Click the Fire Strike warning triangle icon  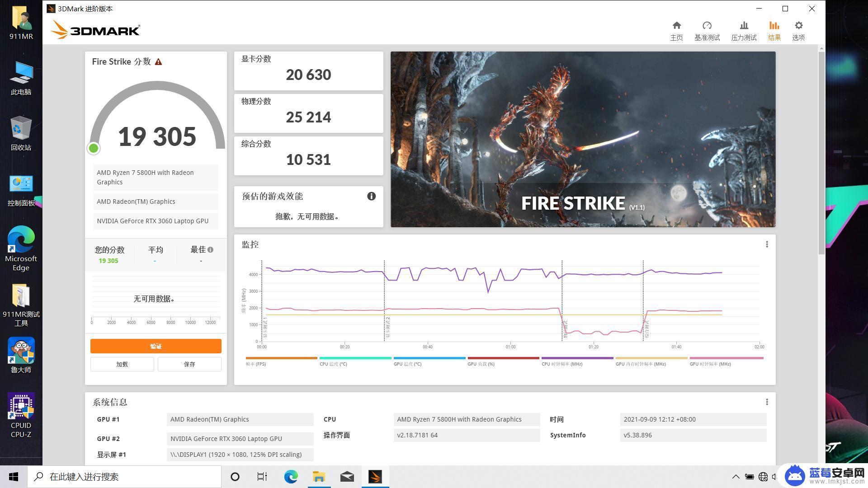[x=158, y=62]
